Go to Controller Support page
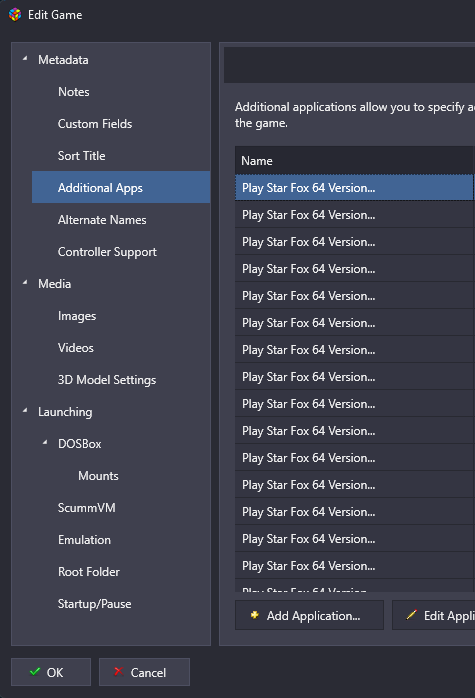The image size is (475, 698). pos(107,252)
